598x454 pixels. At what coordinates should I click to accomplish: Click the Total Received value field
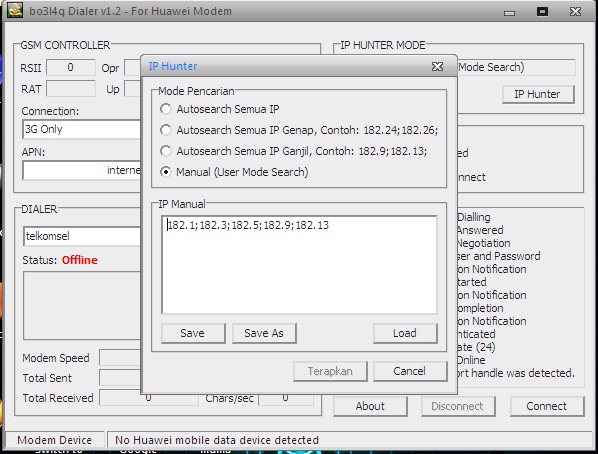point(149,399)
